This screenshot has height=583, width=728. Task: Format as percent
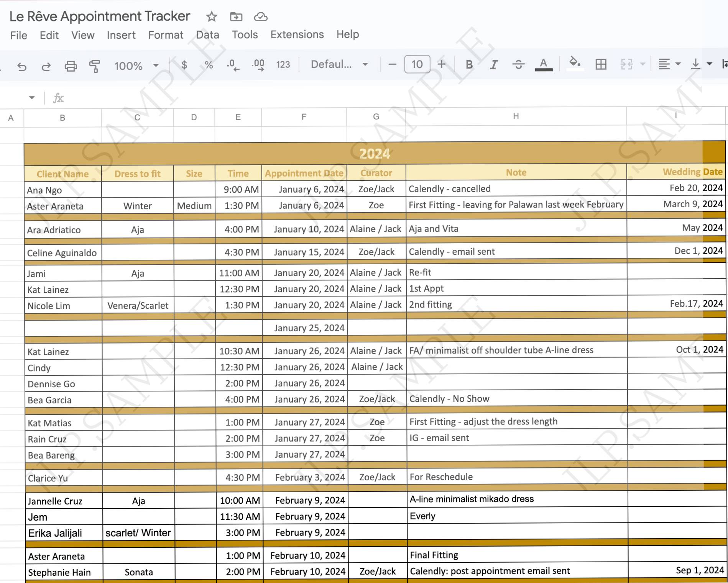click(x=209, y=65)
